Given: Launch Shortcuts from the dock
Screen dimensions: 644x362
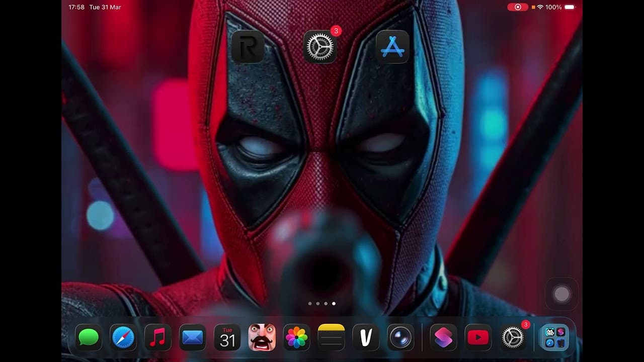Looking at the screenshot, I should [x=443, y=337].
